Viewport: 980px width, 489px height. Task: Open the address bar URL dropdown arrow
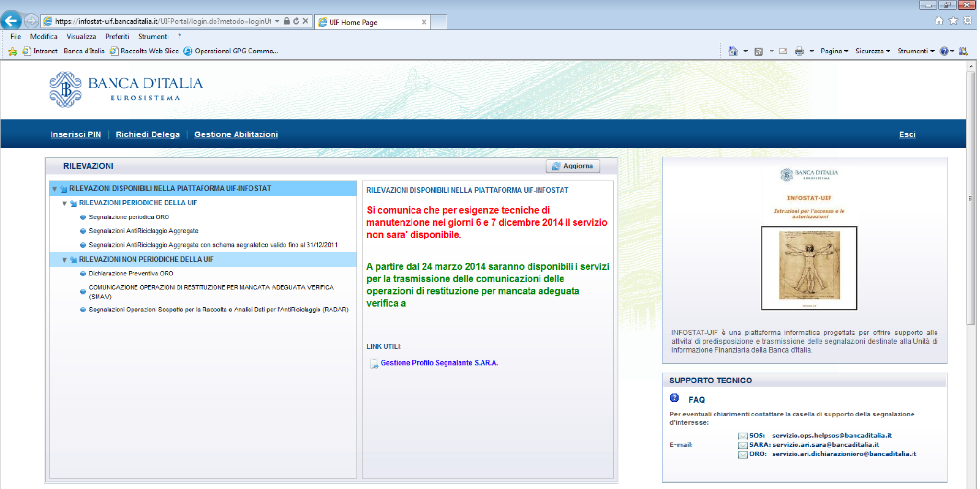[277, 21]
